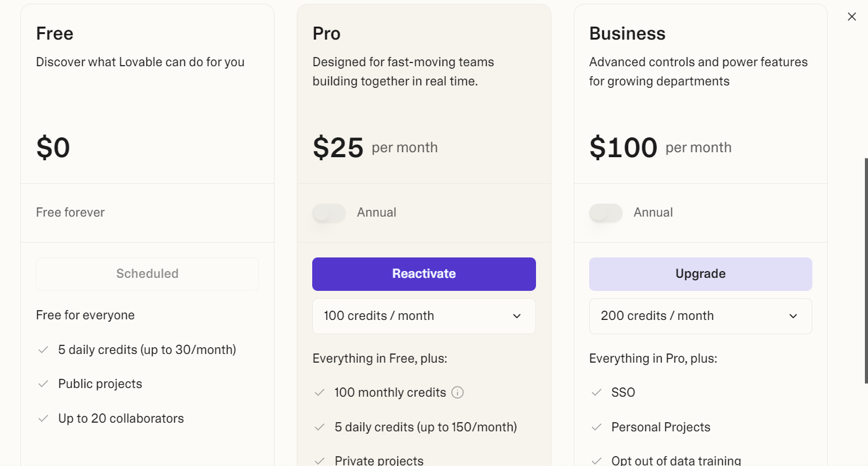Click checkmark icon beside Public projects
Screen dimensions: 868x466
(x=43, y=384)
